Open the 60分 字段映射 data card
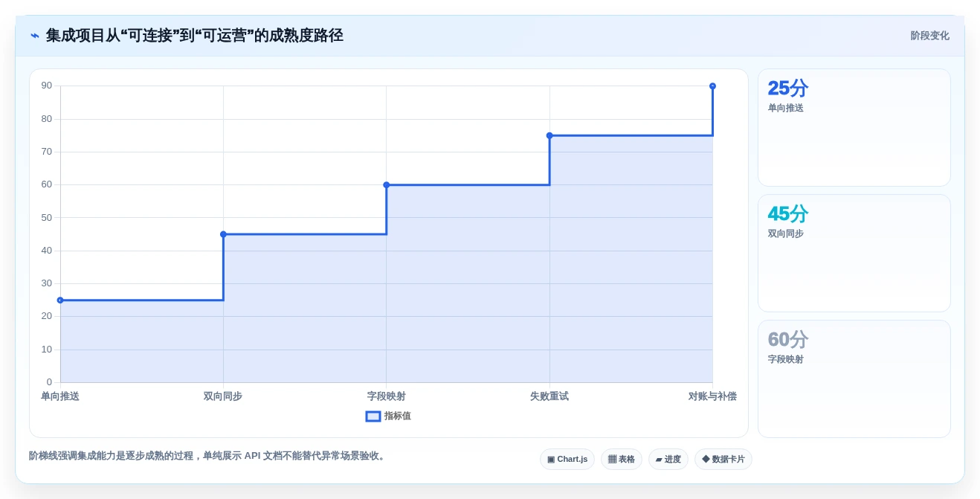Viewport: 980px width, 499px height. pos(854,379)
